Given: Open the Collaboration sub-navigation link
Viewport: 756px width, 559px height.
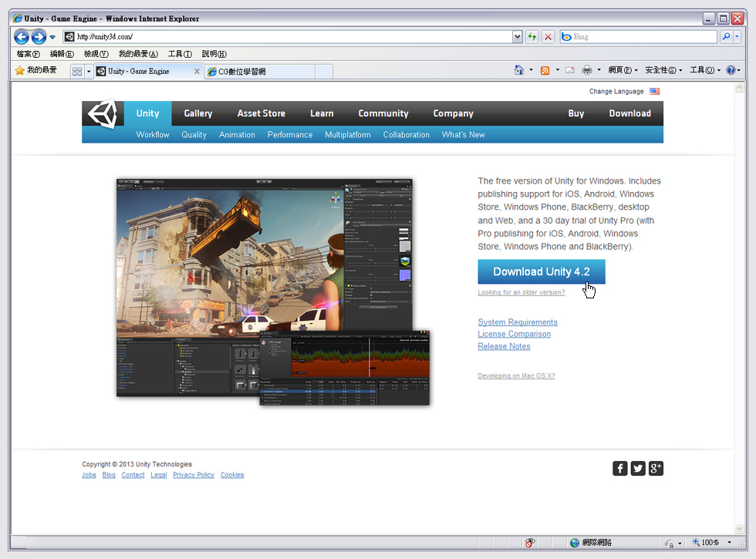Looking at the screenshot, I should (x=407, y=135).
